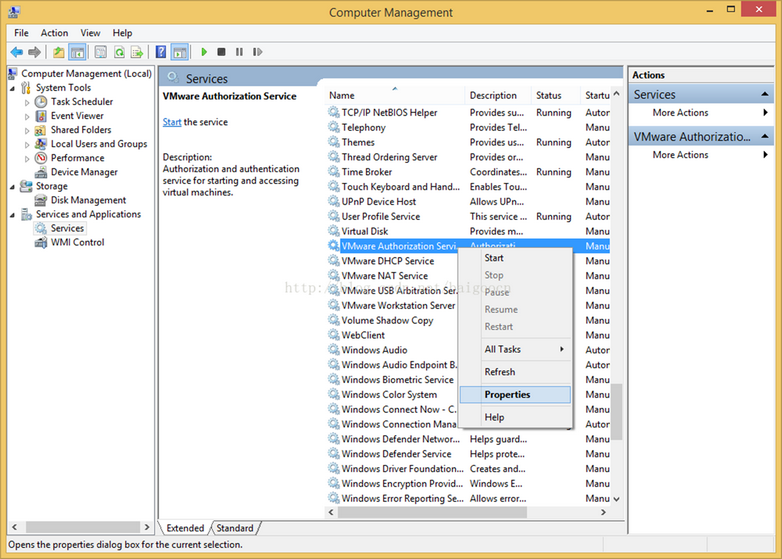The height and width of the screenshot is (559, 782).
Task: Click the Stop Service toolbar icon
Action: pos(221,52)
